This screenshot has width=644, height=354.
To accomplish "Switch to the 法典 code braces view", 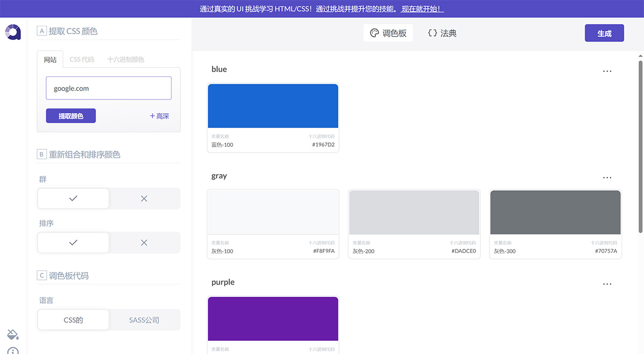I will (441, 33).
